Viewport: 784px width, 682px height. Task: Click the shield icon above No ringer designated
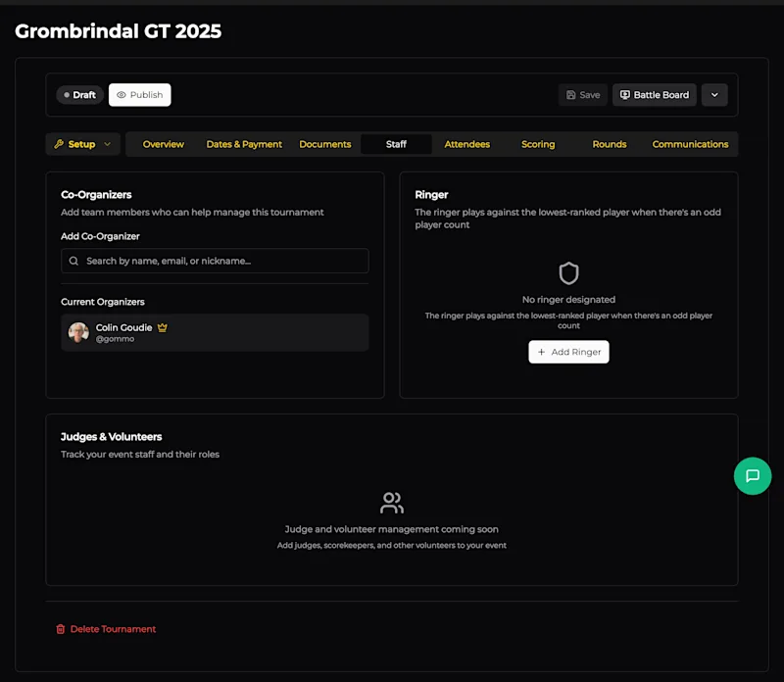tap(568, 273)
